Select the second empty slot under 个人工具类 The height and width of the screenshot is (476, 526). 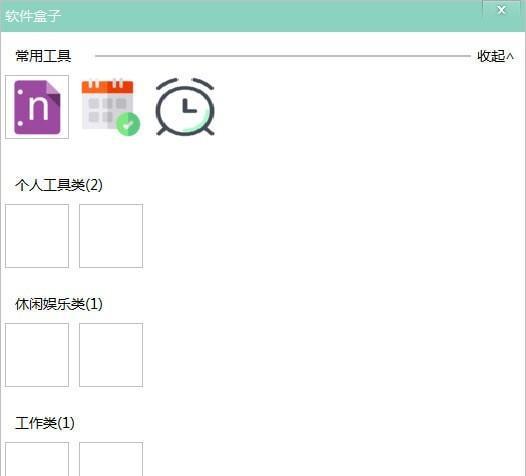pyautogui.click(x=111, y=236)
